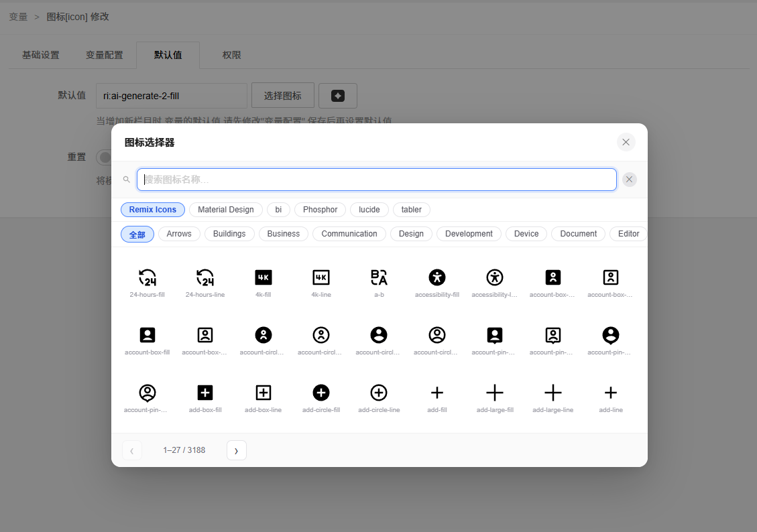Show the Communication category icons
This screenshot has height=532, width=757.
tap(349, 234)
